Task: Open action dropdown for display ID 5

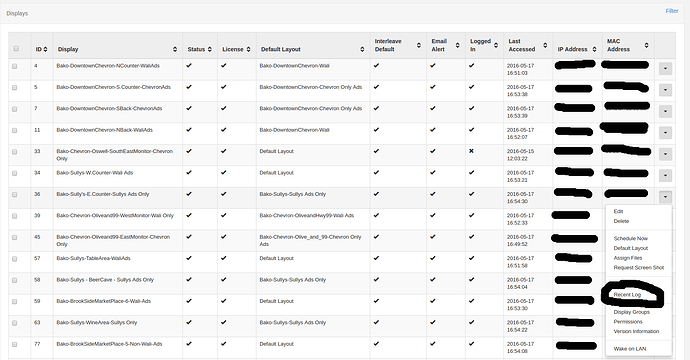Action: click(x=665, y=90)
